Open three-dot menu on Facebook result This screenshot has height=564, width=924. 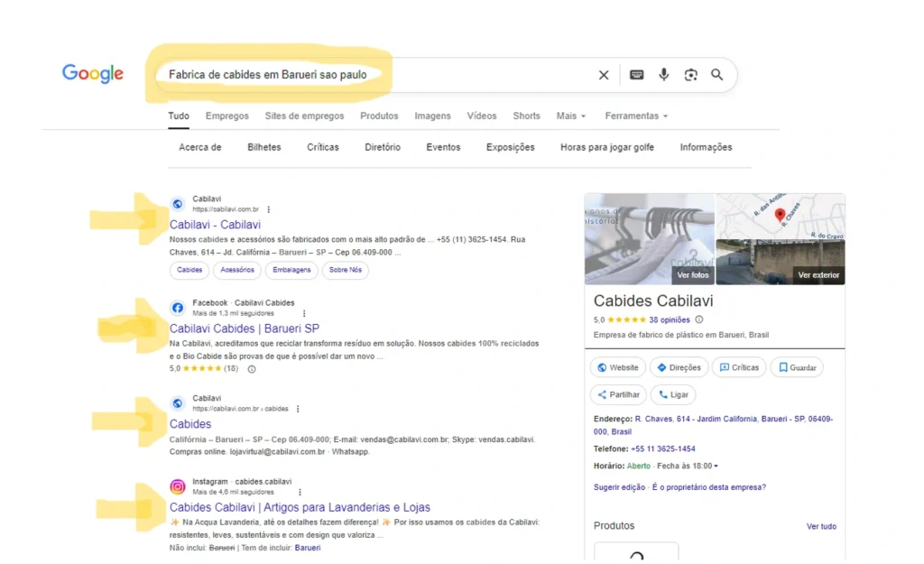click(x=303, y=313)
